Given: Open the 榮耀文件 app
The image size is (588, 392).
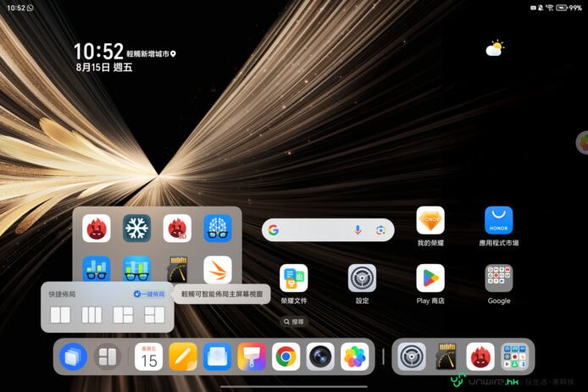Looking at the screenshot, I should pyautogui.click(x=294, y=279).
